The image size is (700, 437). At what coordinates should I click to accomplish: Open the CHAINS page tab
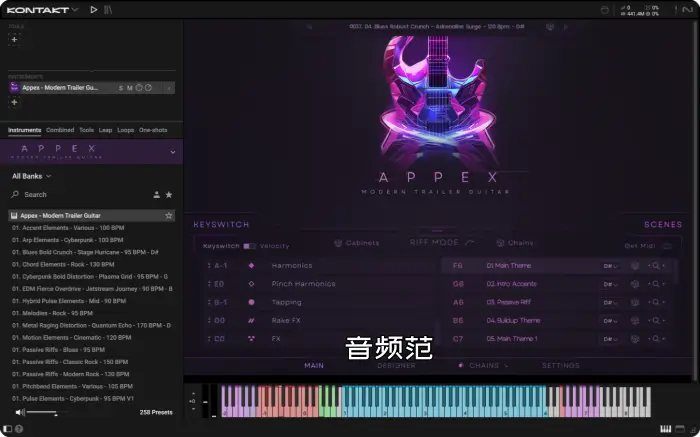point(484,366)
